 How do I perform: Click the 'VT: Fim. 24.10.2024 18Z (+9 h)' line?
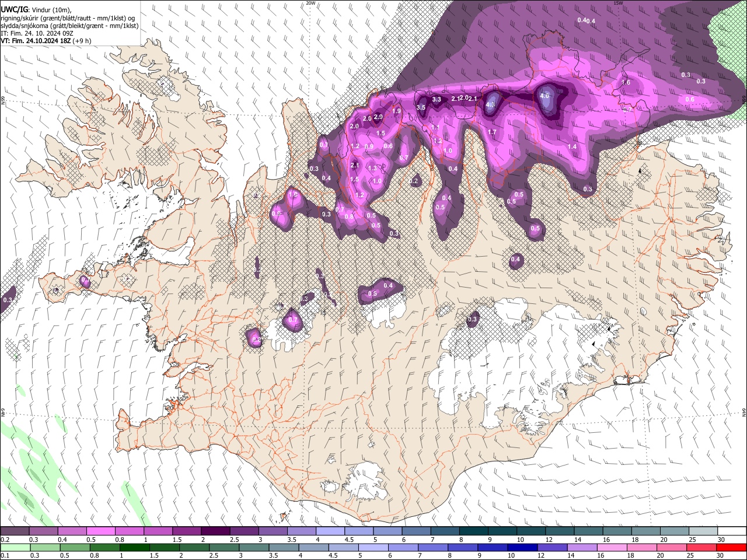click(x=46, y=41)
